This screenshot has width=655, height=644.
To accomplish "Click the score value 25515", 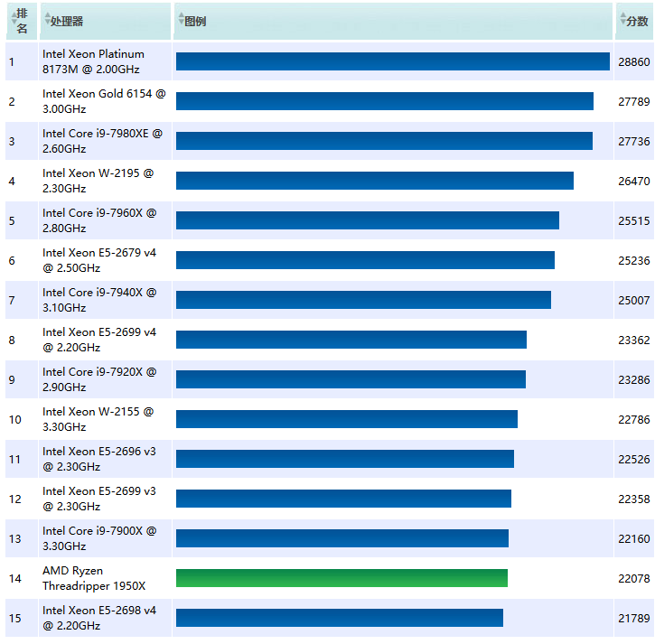I will tap(633, 220).
